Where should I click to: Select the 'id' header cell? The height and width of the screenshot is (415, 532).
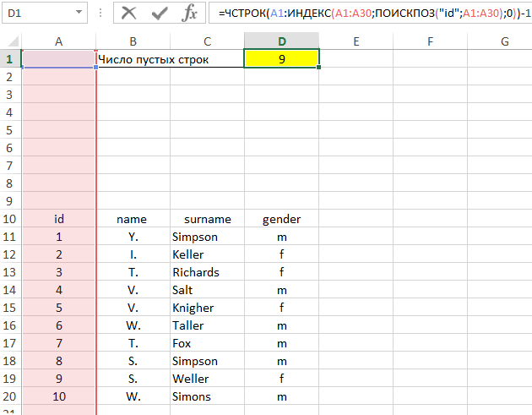(58, 219)
